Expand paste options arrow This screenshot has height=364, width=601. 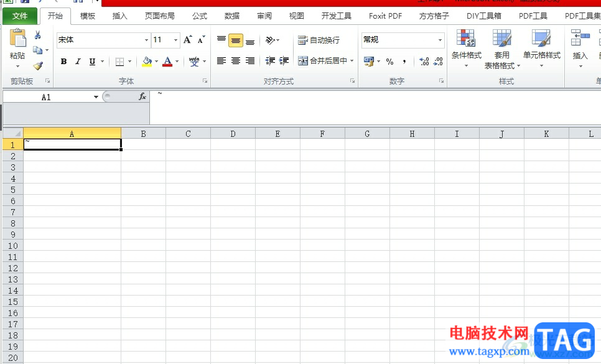(17, 67)
